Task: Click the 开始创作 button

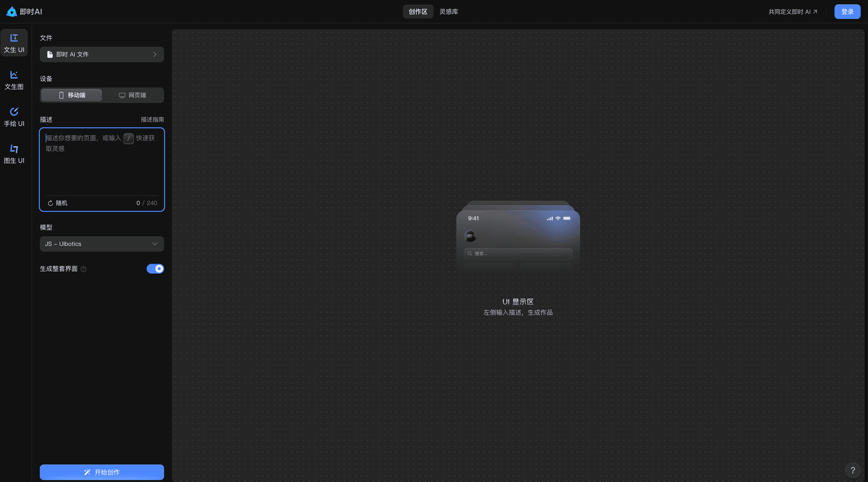Action: pos(102,472)
